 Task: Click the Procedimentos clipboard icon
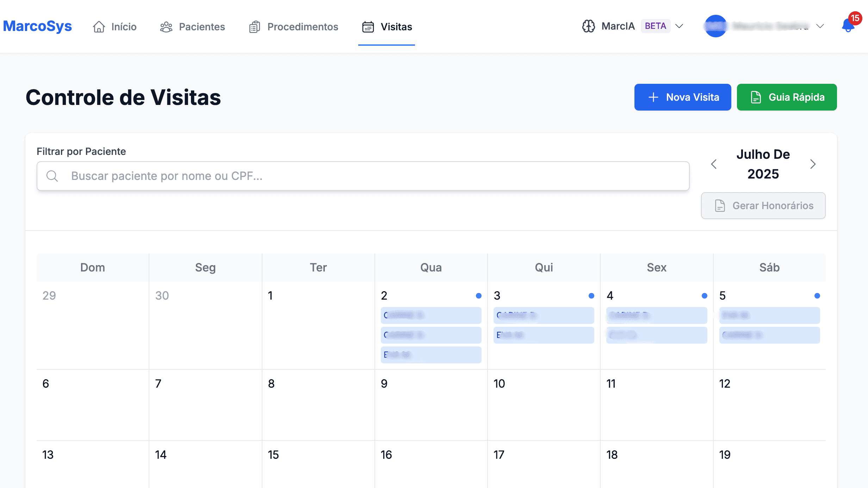pos(254,27)
